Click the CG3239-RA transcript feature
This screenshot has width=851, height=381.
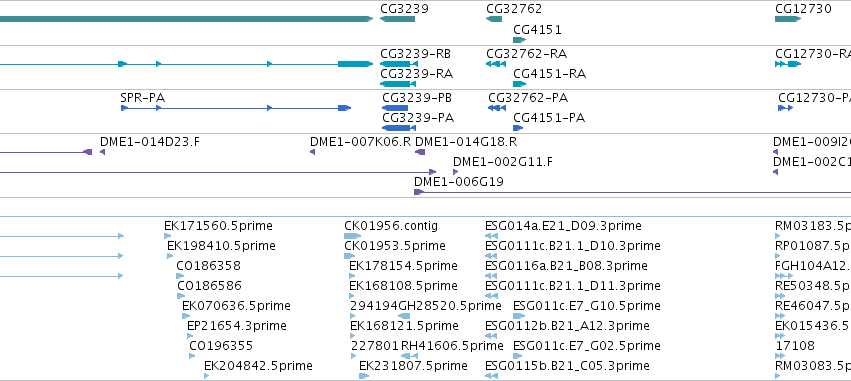(397, 84)
